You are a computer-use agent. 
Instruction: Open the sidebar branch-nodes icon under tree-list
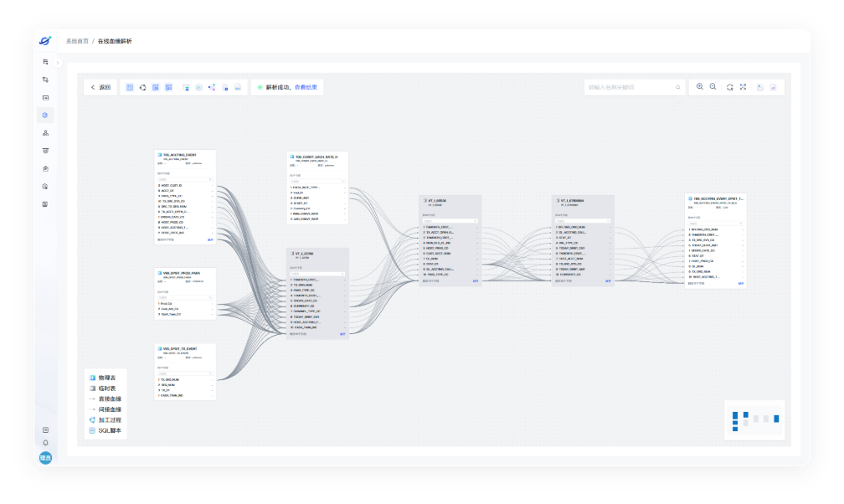coord(45,80)
